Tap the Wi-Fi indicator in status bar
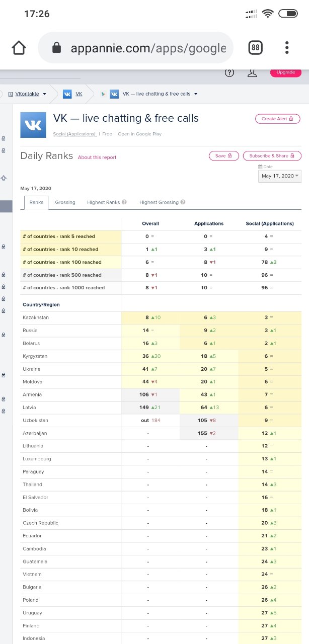Viewport: 309px width, 644px height. tap(267, 14)
